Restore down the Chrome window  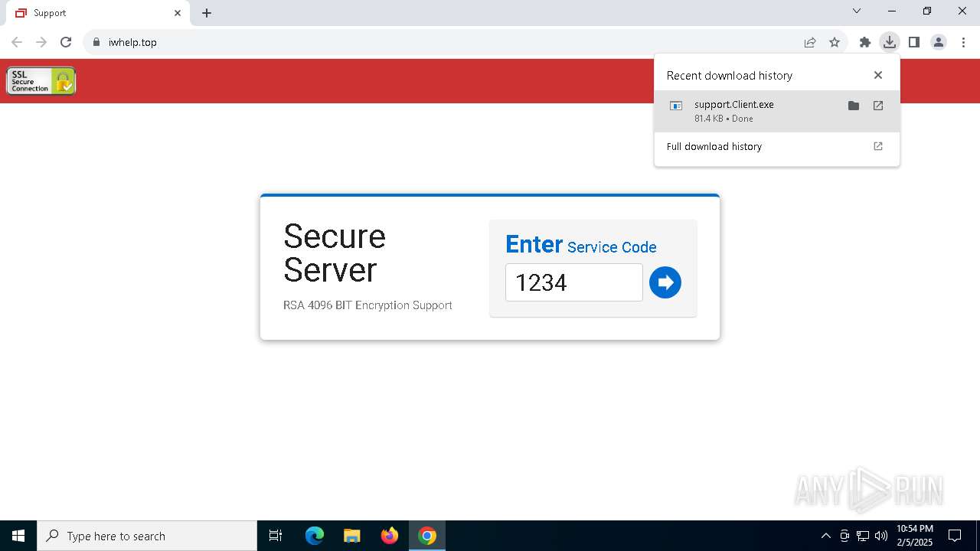coord(927,11)
